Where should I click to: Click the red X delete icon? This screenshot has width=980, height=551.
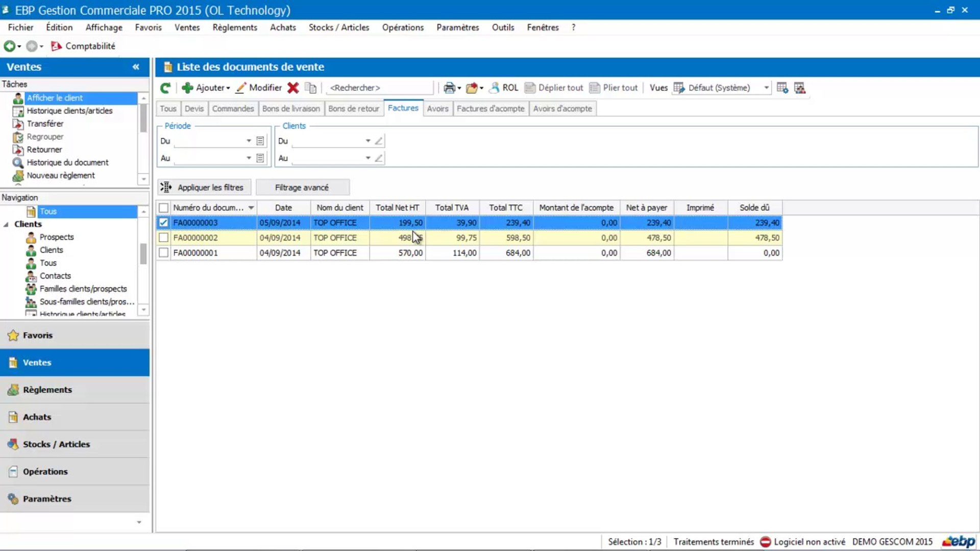tap(293, 88)
